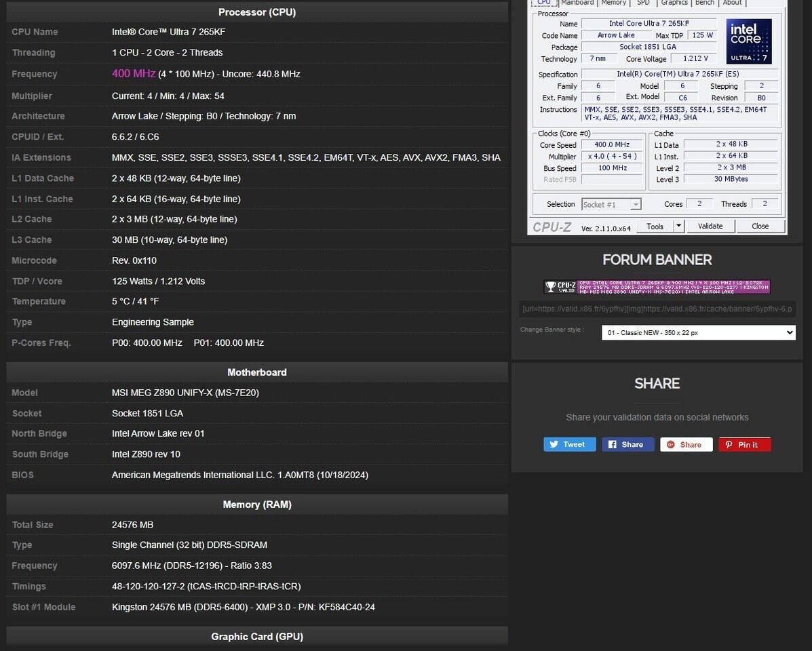The image size is (812, 651).
Task: Click the Tweet button with the Twitter bird icon
Action: click(569, 444)
